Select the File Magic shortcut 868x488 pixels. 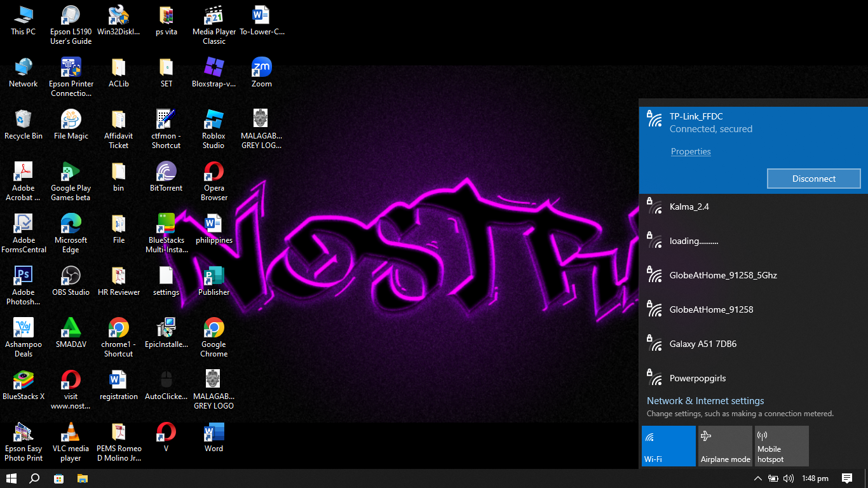pos(71,125)
